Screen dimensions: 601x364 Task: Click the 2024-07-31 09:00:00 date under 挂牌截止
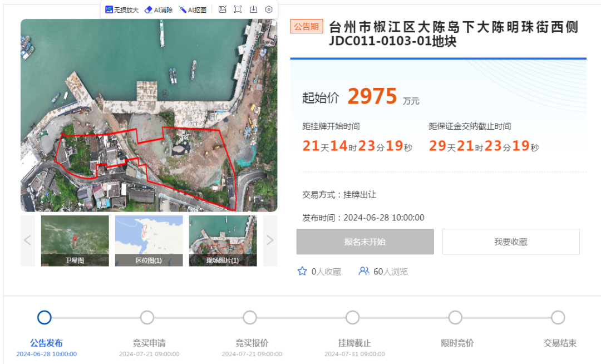(x=354, y=354)
